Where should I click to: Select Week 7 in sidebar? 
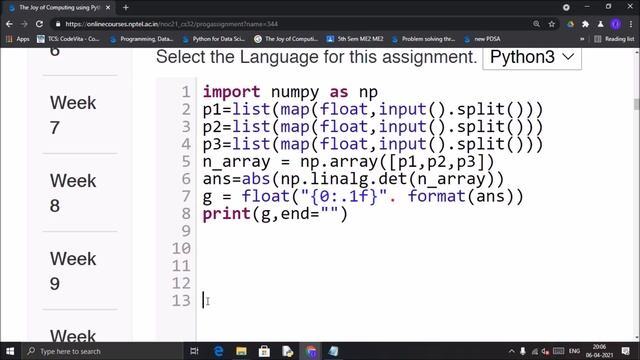tap(73, 115)
